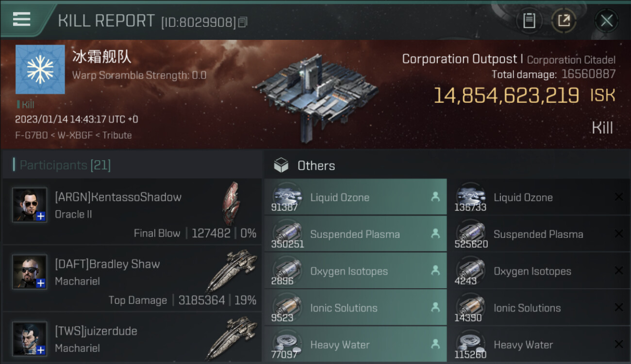
Task: Copy the kill report ID
Action: click(243, 22)
